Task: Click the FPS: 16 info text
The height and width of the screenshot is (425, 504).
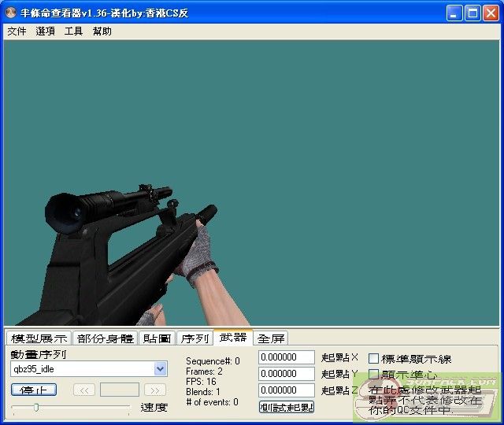Action: [201, 382]
